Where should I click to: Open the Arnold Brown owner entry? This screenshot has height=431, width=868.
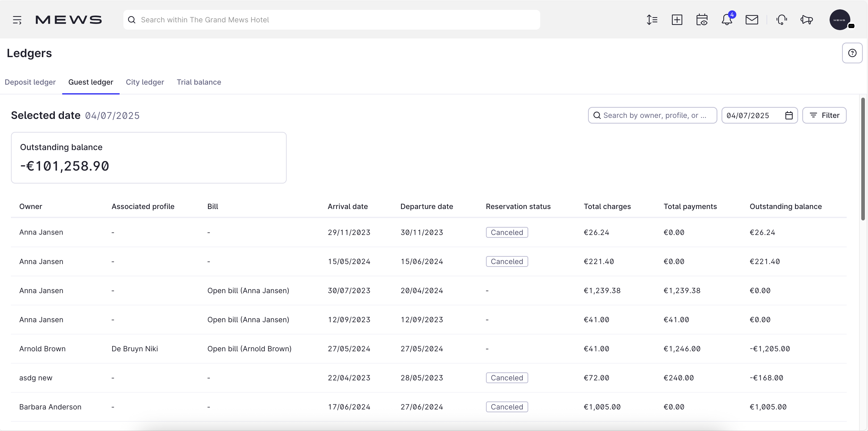tap(42, 349)
